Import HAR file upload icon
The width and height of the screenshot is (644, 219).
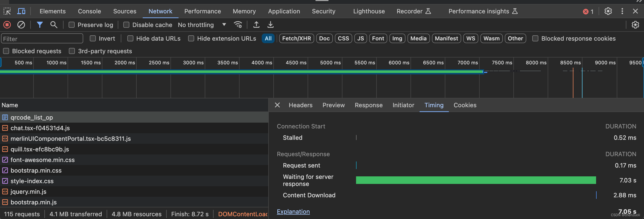click(256, 25)
